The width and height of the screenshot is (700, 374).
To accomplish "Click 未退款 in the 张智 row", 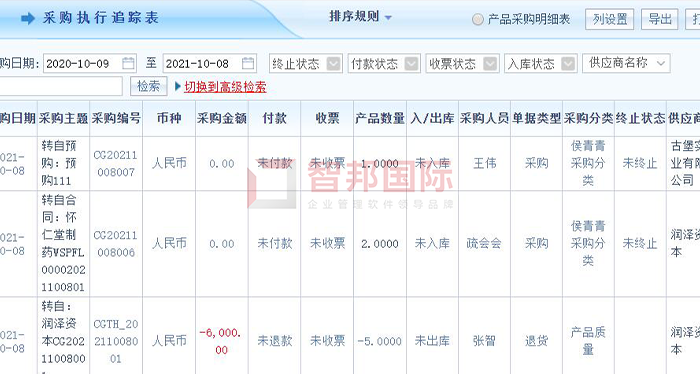I will pos(275,341).
